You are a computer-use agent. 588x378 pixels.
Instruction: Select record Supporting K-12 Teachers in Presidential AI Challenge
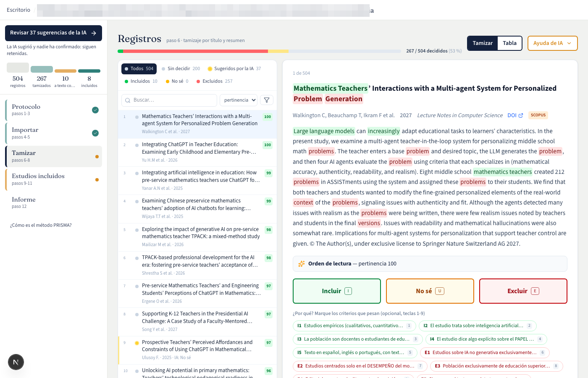point(197,322)
